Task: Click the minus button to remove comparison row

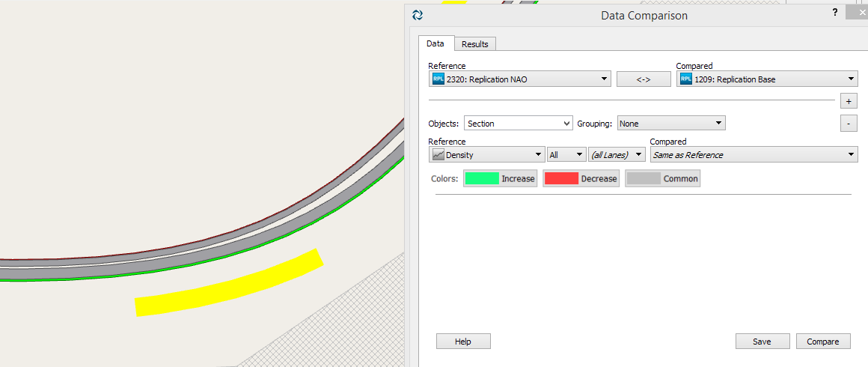Action: click(x=849, y=124)
